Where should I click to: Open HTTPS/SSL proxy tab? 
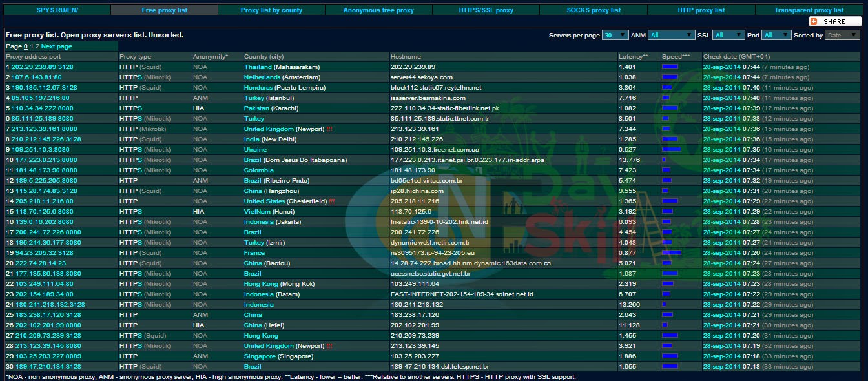pos(486,10)
